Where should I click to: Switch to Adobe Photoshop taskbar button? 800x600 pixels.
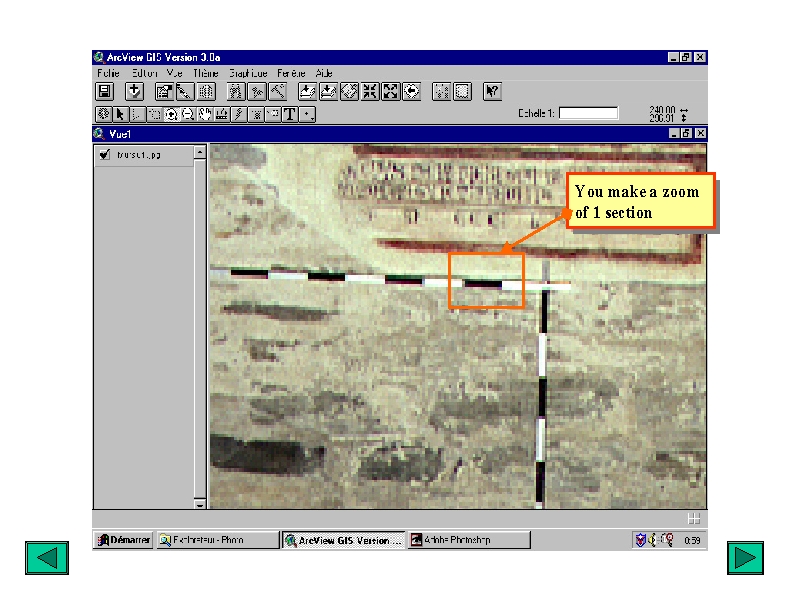469,540
